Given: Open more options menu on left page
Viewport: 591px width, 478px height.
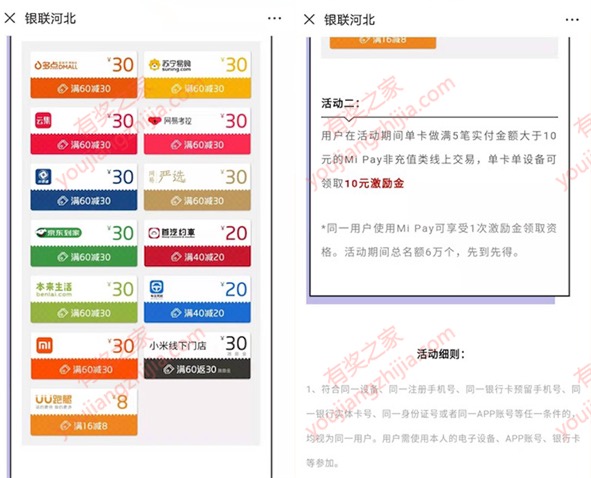Looking at the screenshot, I should pyautogui.click(x=274, y=18).
